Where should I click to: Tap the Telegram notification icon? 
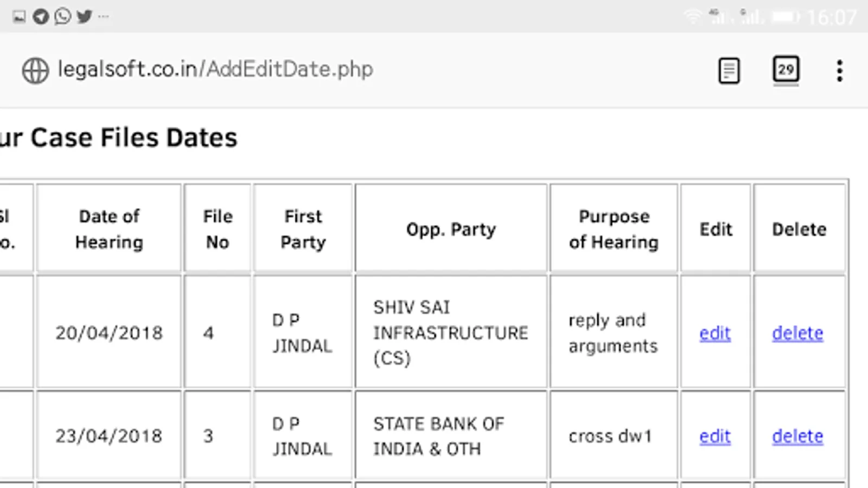click(x=41, y=17)
